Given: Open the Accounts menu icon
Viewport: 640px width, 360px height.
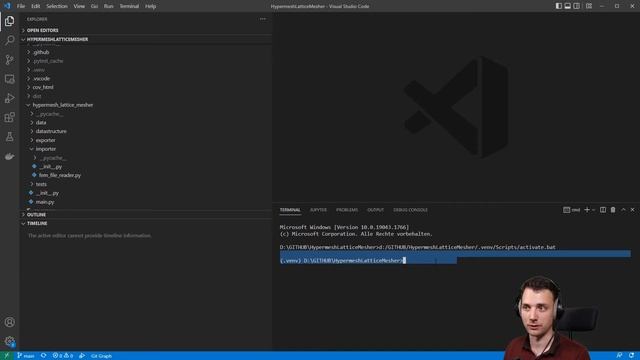Looking at the screenshot, I should coord(9,322).
